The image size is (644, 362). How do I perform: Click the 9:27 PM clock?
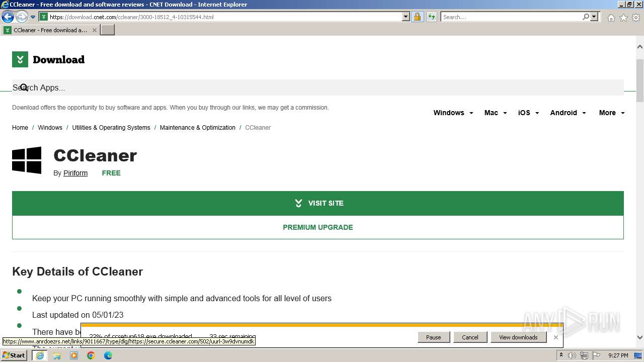tap(618, 355)
